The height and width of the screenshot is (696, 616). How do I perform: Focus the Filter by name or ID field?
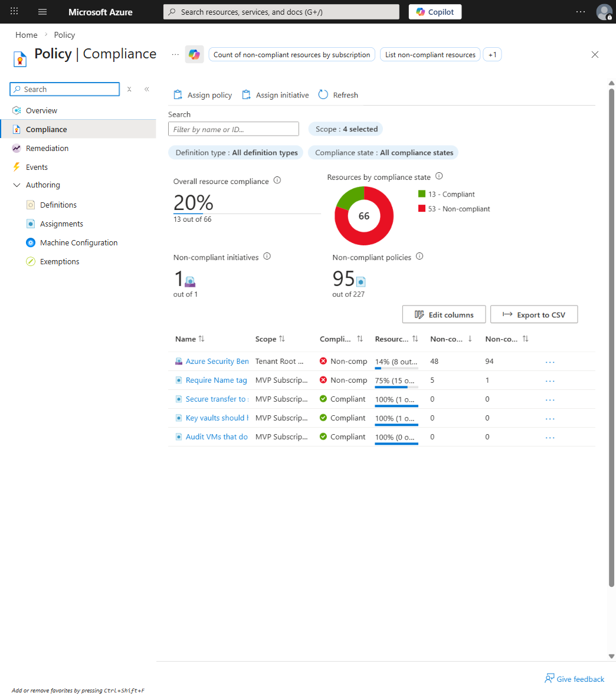(234, 129)
